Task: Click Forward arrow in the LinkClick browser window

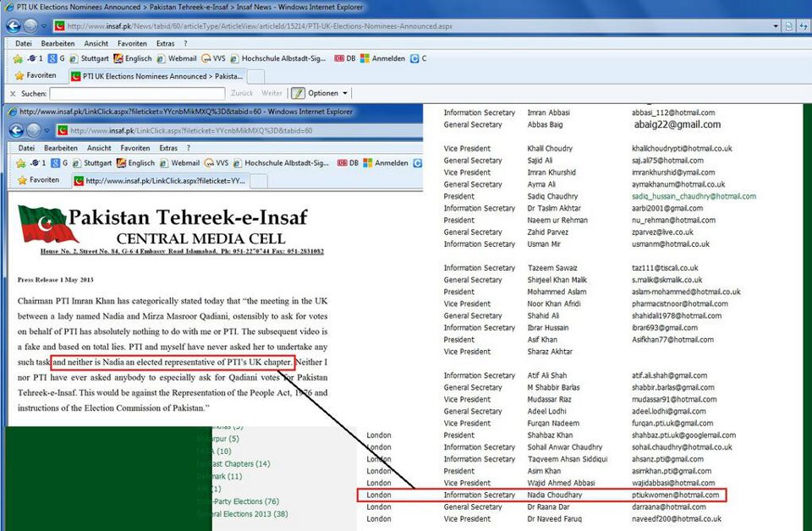Action: [x=34, y=130]
